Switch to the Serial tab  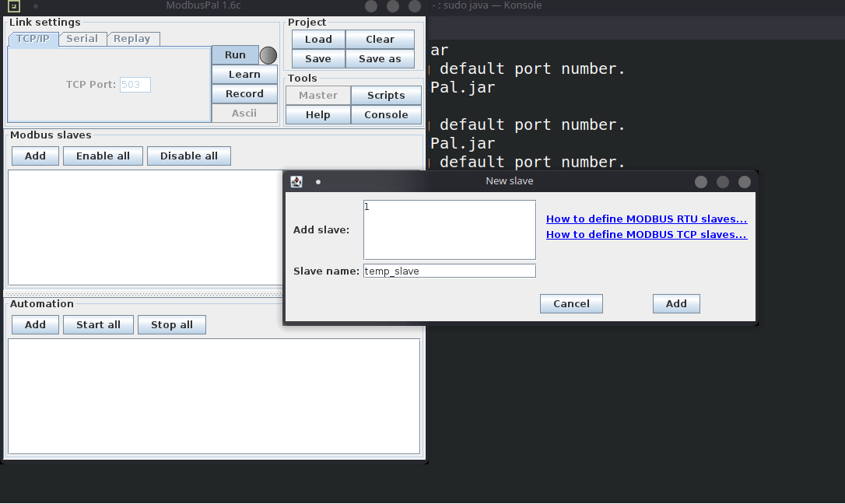click(x=82, y=39)
